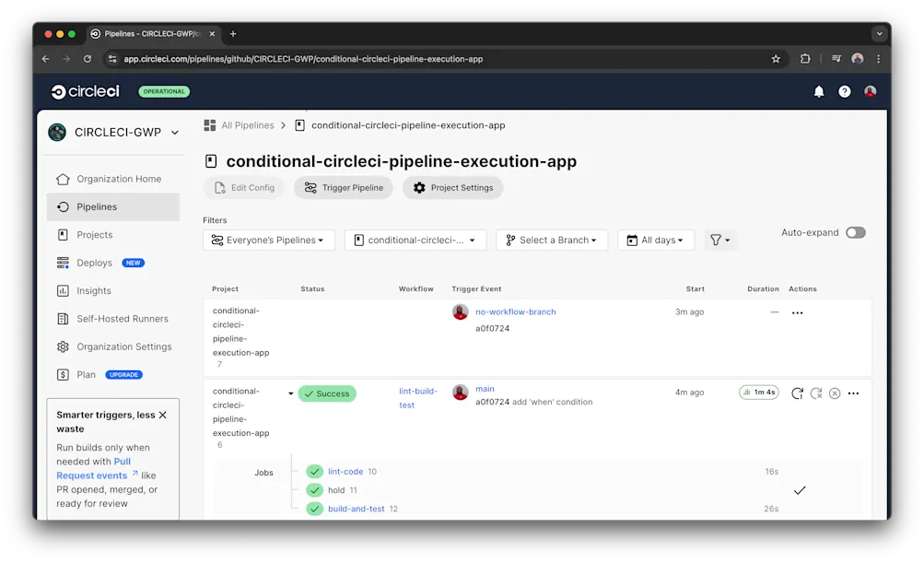Image resolution: width=924 pixels, height=563 pixels.
Task: Open Everyone's Pipelines filter dropdown
Action: coord(269,240)
